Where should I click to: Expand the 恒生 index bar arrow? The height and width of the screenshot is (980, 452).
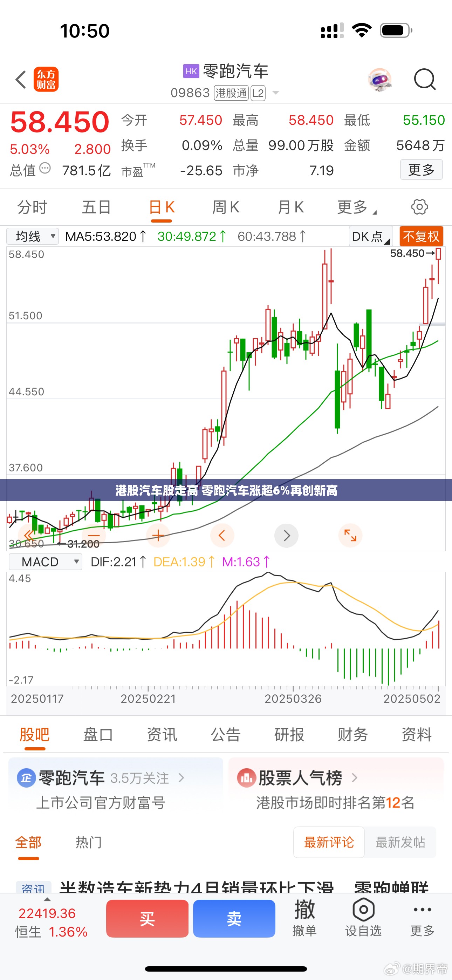pos(47,900)
